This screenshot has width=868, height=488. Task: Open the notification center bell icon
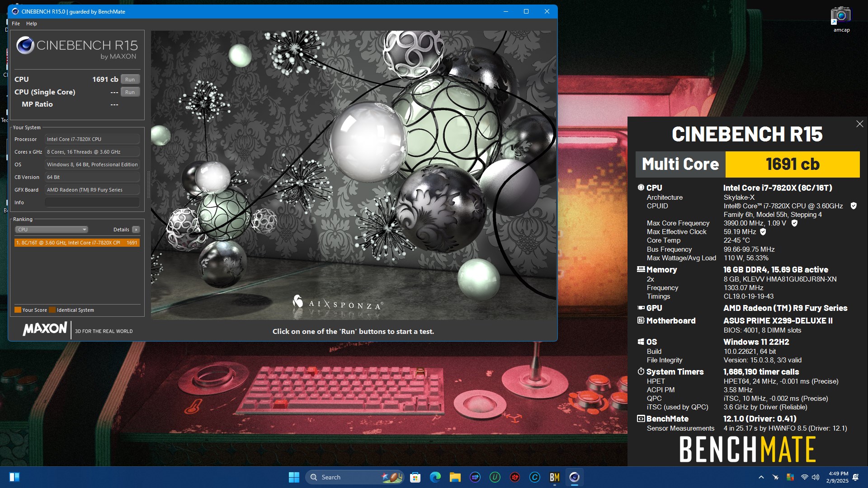tap(855, 477)
